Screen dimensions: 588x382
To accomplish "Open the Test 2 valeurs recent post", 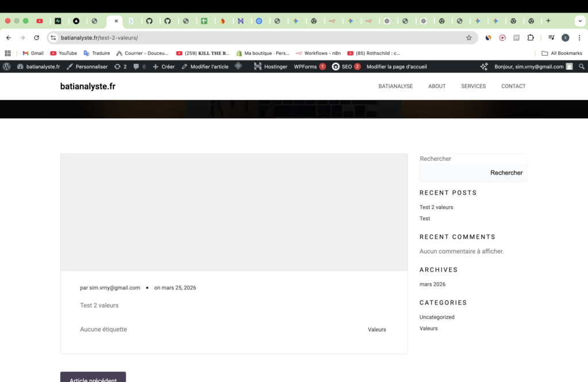I will 436,207.
